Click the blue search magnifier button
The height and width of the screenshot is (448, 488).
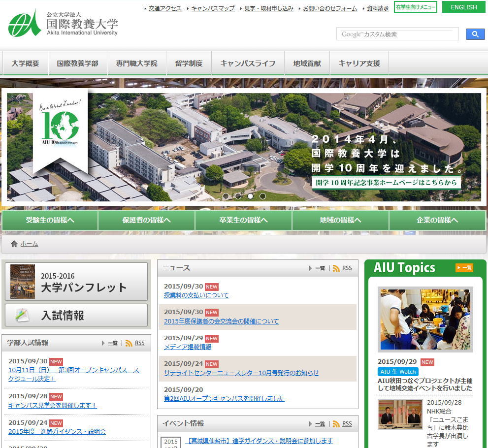pyautogui.click(x=475, y=34)
